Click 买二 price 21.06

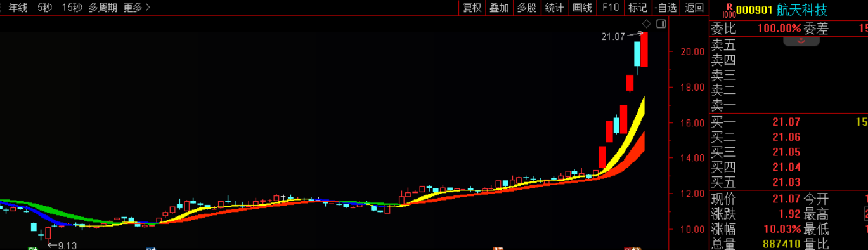(x=786, y=137)
